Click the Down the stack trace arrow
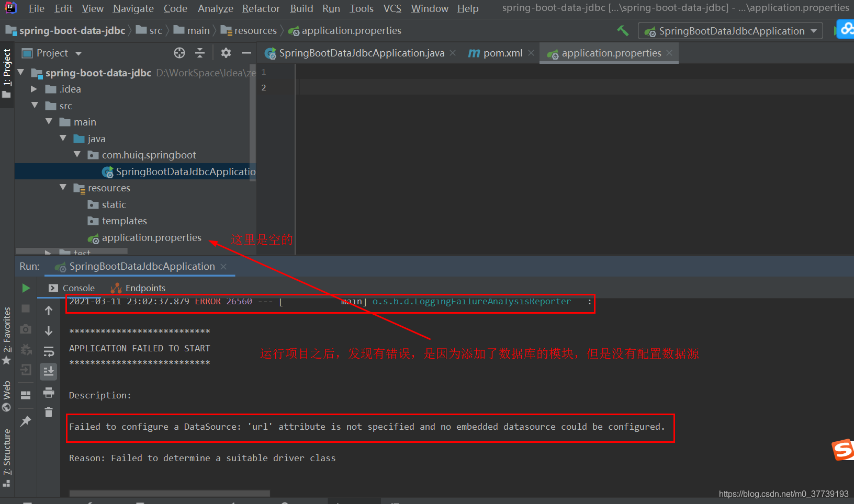The image size is (854, 504). [49, 331]
